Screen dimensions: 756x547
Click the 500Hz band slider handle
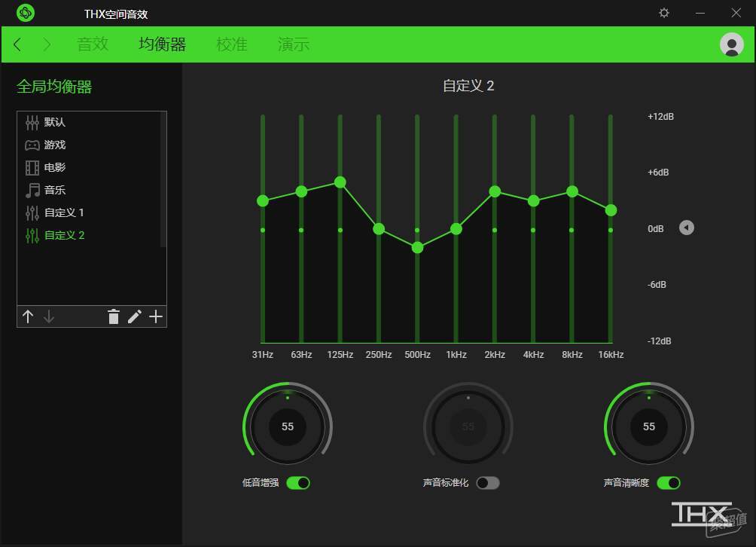tap(418, 248)
